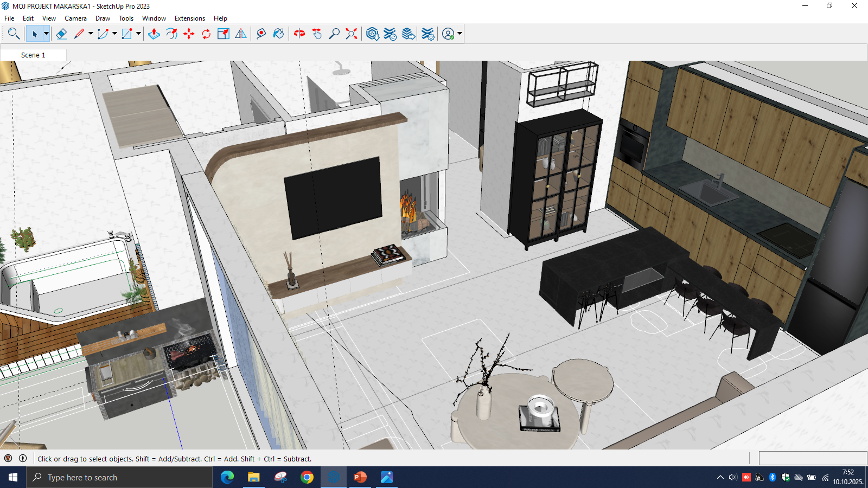Open the account sign-in dropdown arrow

[x=459, y=34]
